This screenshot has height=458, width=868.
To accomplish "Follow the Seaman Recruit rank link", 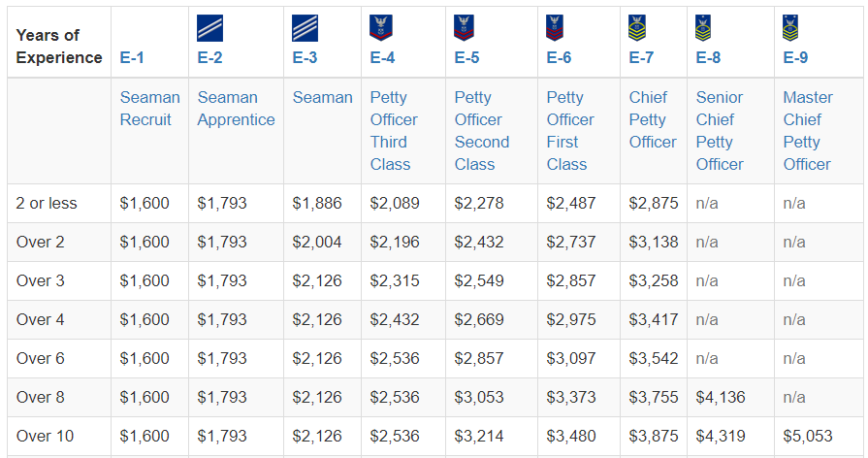I will pos(149,109).
